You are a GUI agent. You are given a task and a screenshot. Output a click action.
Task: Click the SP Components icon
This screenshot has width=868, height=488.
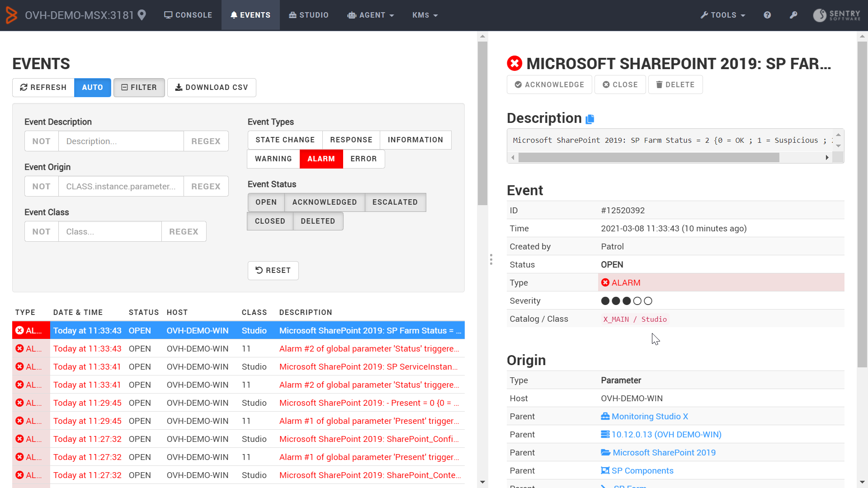tap(605, 470)
